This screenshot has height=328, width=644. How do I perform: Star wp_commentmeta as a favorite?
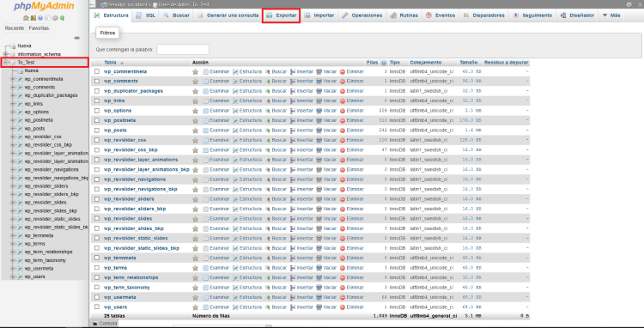[196, 71]
